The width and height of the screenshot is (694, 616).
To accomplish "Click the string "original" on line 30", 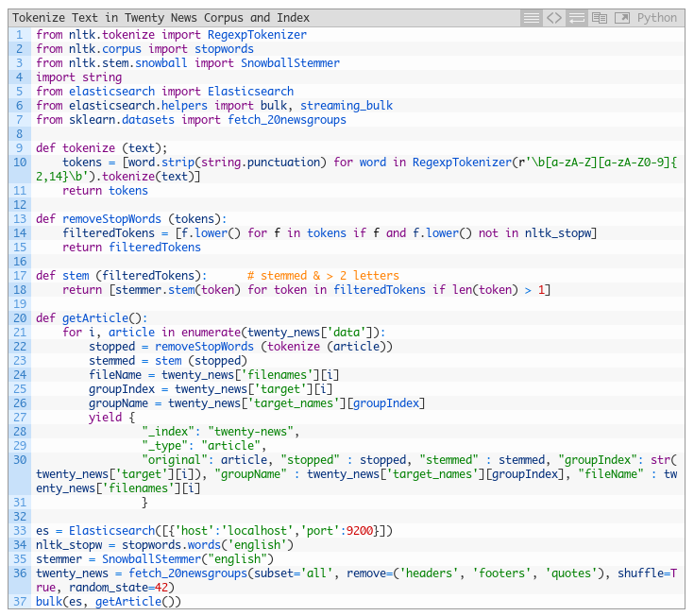I will (x=175, y=460).
